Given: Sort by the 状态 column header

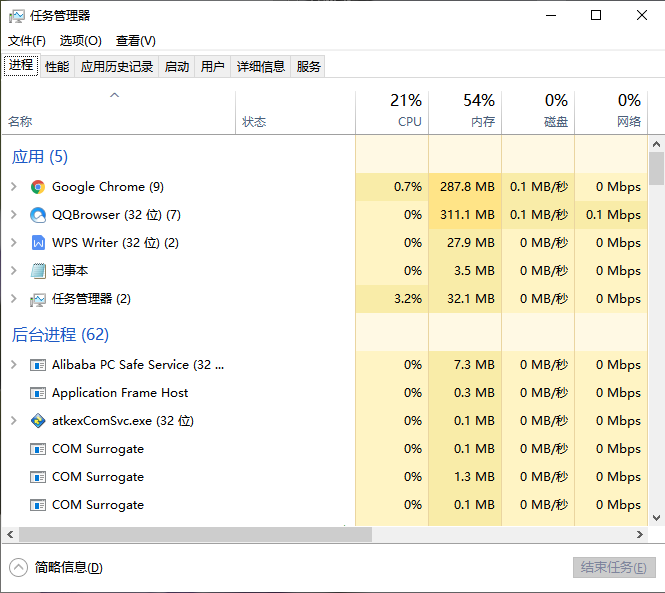Looking at the screenshot, I should coord(295,113).
